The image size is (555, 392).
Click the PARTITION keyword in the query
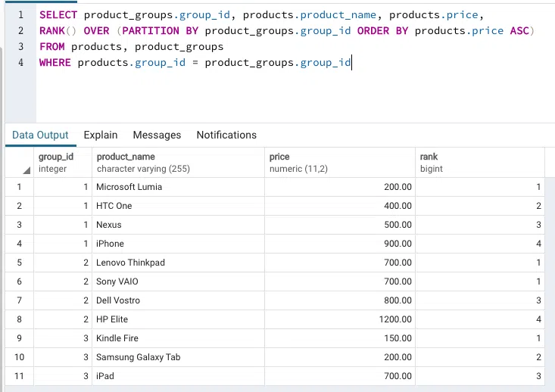point(151,31)
